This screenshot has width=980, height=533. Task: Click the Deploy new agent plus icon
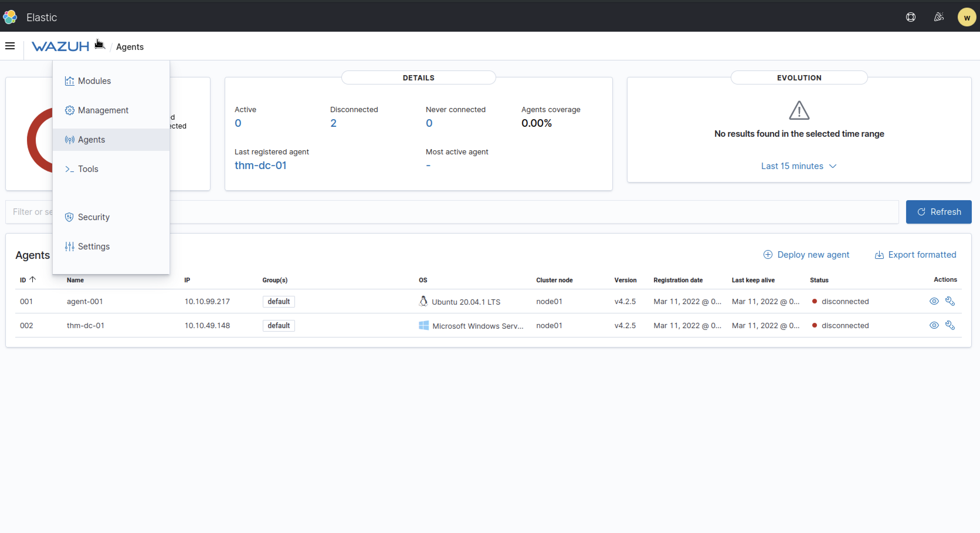pos(768,255)
